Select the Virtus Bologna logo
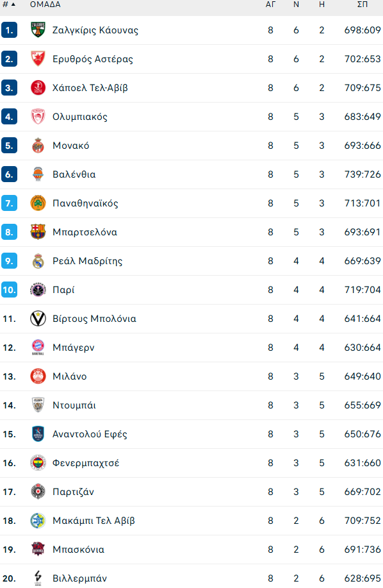Viewport: 383px width, 588px height. pos(38,318)
